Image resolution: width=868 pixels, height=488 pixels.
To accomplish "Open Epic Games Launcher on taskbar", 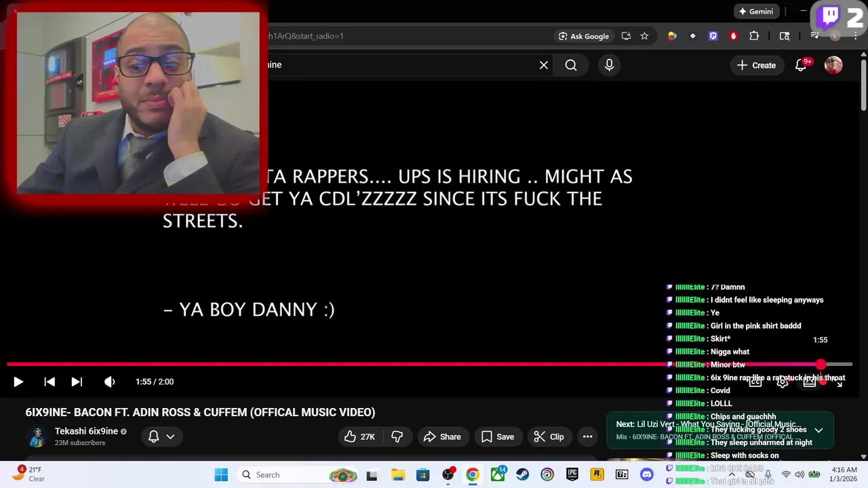I will tap(572, 475).
